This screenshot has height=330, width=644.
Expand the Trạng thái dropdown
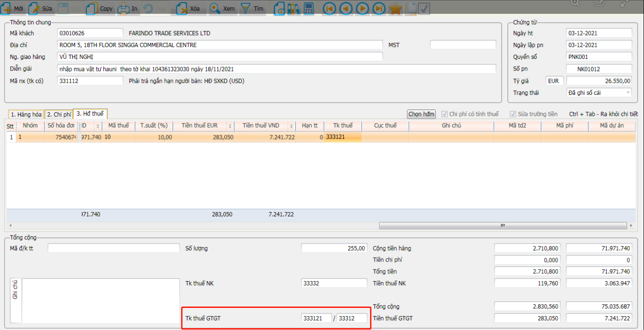(x=628, y=93)
